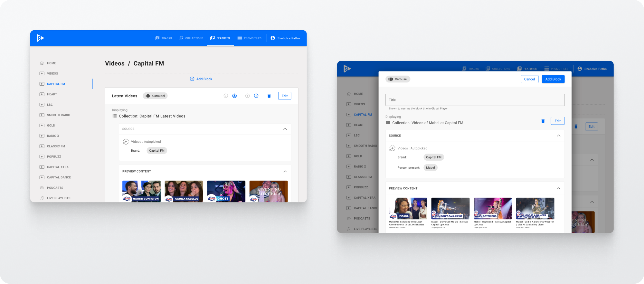
Task: Click Carousel chip in dialog header
Action: pyautogui.click(x=398, y=79)
